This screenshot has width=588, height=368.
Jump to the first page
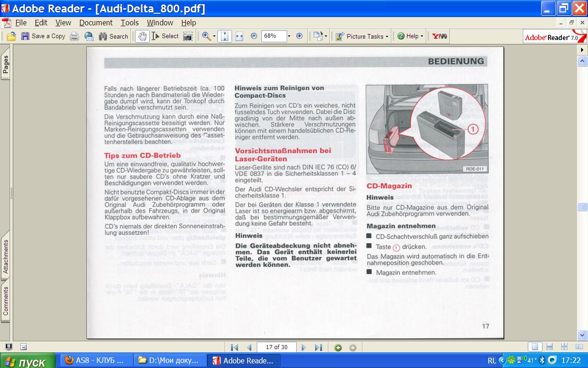tap(234, 348)
